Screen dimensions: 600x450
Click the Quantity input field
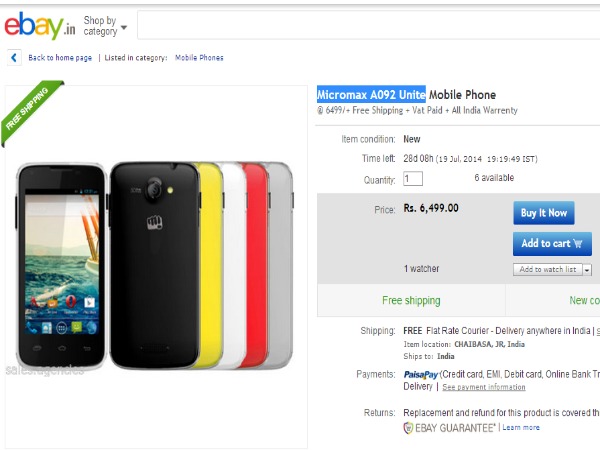coord(413,179)
